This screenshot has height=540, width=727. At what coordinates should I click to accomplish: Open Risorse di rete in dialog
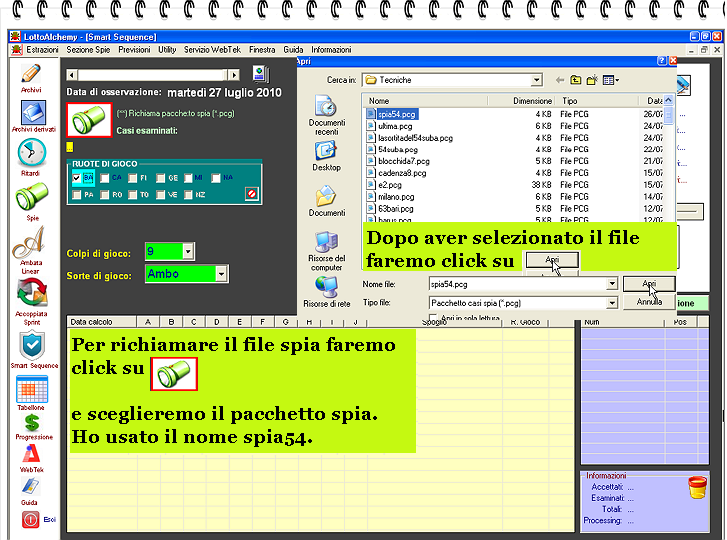pyautogui.click(x=326, y=292)
